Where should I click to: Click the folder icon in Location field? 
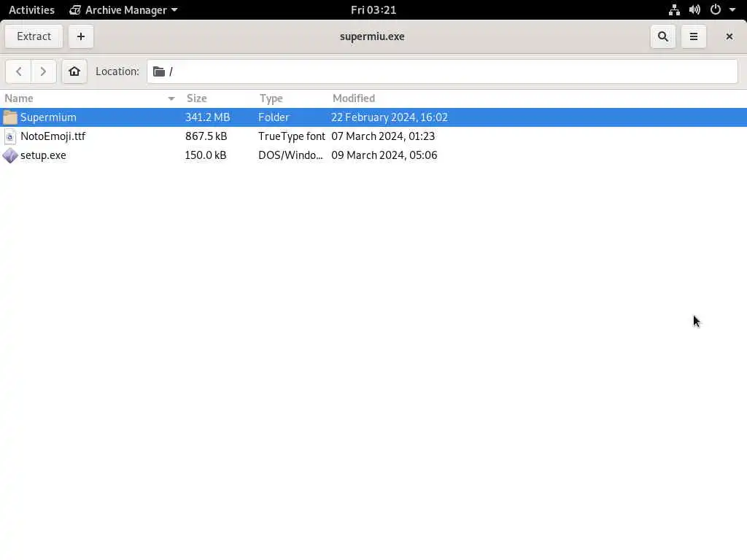coord(159,71)
